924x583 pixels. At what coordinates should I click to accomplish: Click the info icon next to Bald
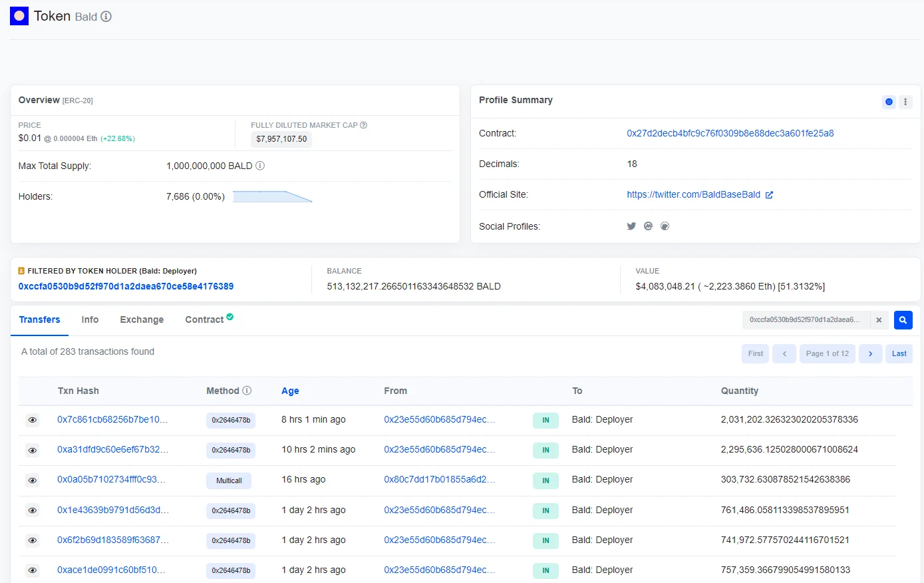[106, 17]
